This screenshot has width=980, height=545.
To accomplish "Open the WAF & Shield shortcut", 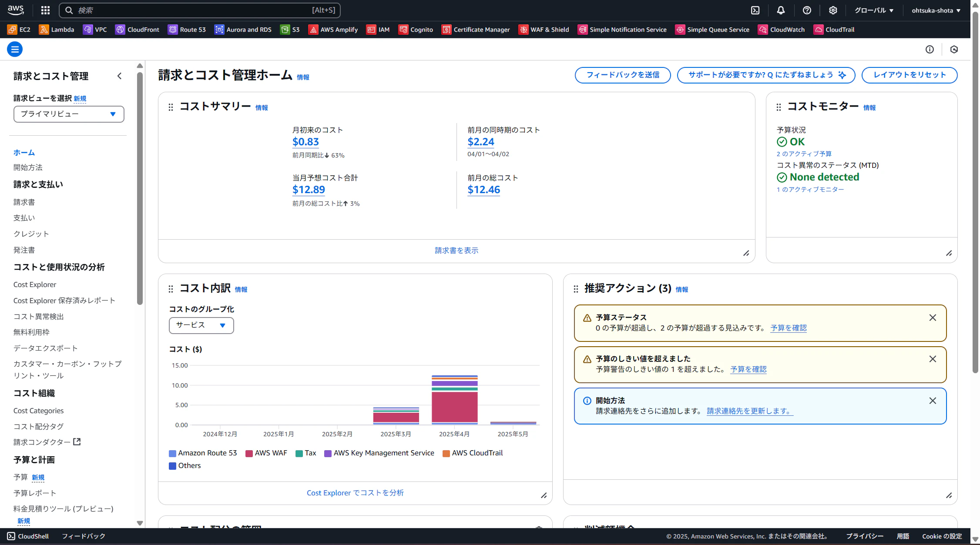I will tap(544, 30).
